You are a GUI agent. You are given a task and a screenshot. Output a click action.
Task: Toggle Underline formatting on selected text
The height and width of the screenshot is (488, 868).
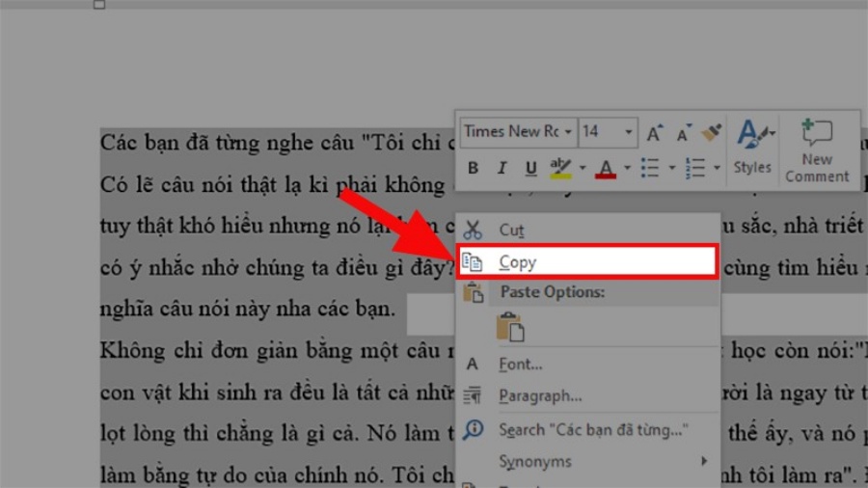click(x=530, y=168)
